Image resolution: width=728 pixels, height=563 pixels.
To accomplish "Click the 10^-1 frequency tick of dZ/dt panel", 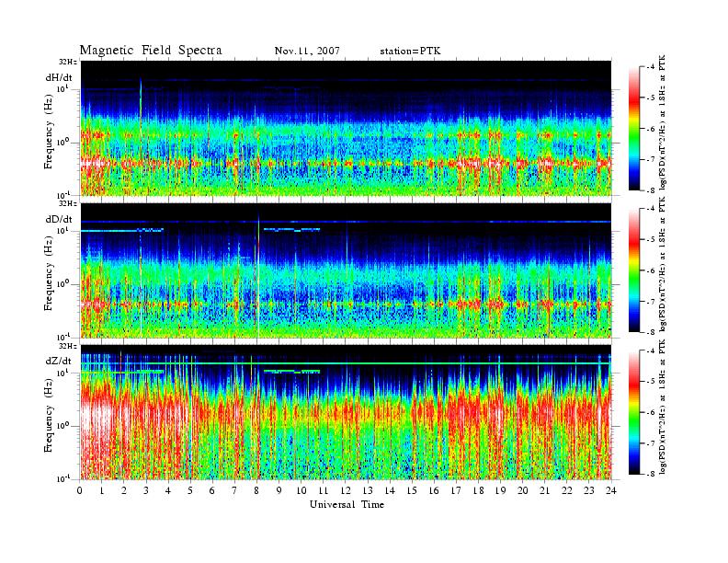I will pyautogui.click(x=63, y=478).
